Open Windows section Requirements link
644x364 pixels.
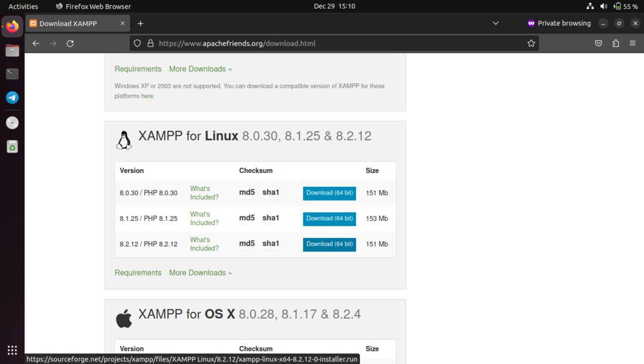(138, 69)
